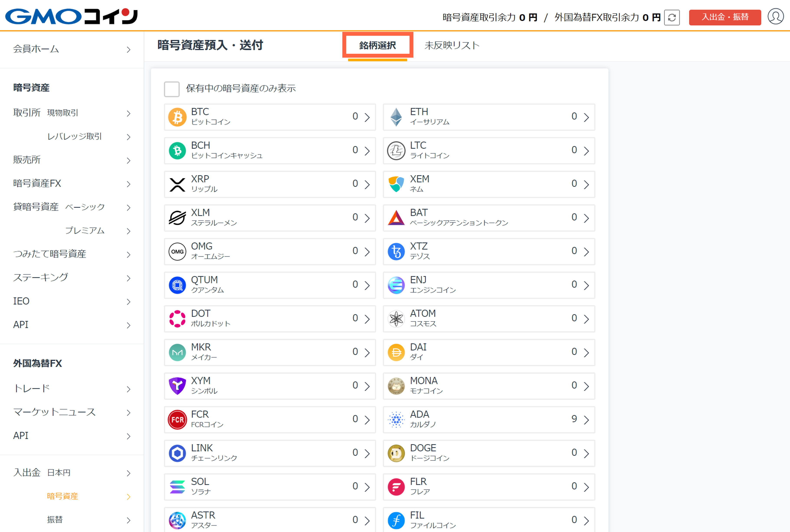Click the Filecoin FIL icon
The height and width of the screenshot is (532, 790).
click(x=396, y=520)
